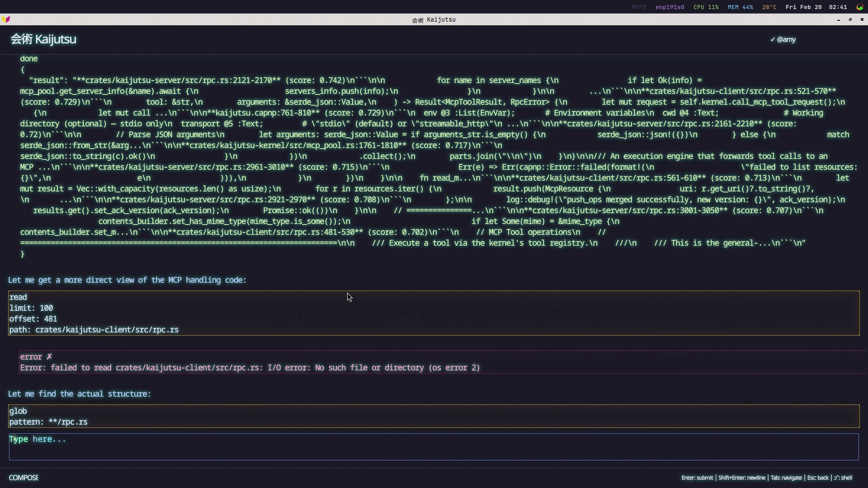Click the COMPOSE mode indicator

(24, 478)
